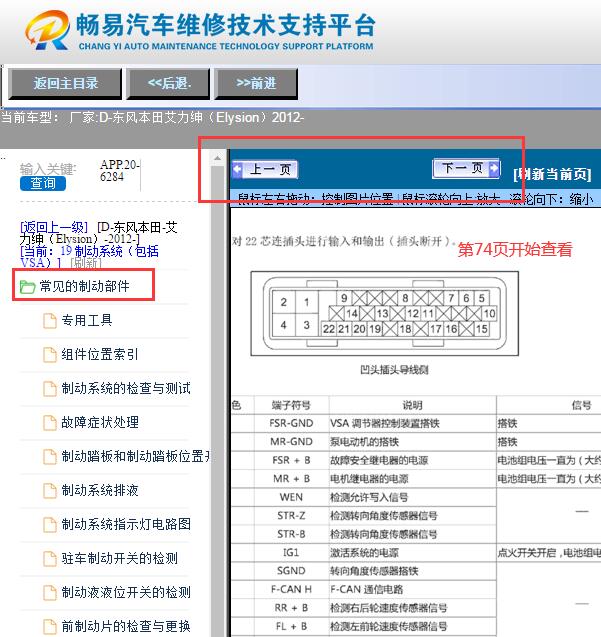601x637 pixels.
Task: Click the page icon beside 制动系统排液
Action: [50, 491]
